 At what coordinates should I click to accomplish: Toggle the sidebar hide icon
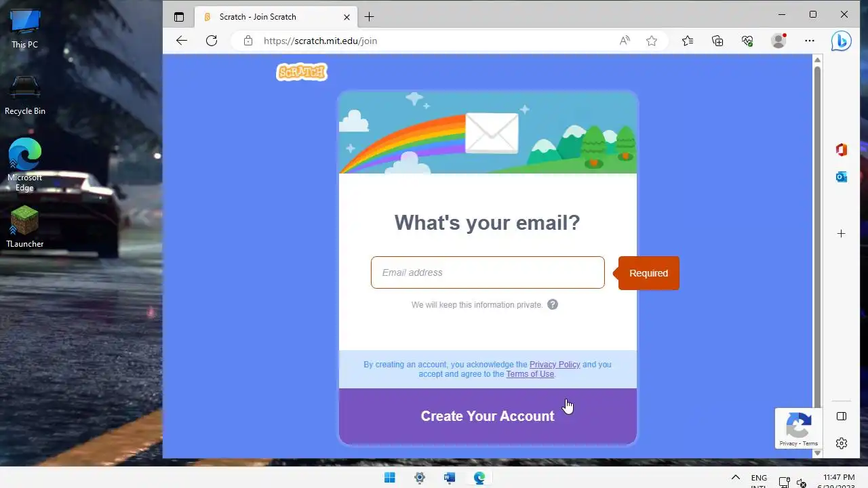tap(842, 416)
